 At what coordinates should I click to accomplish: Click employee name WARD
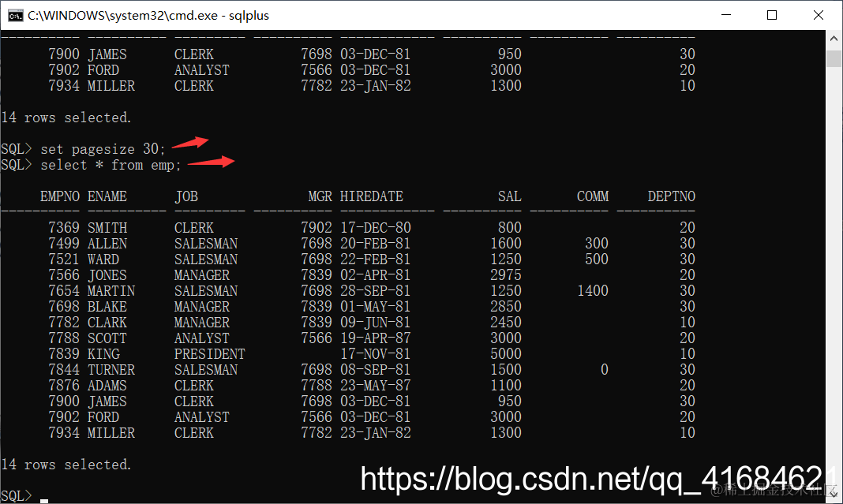point(103,259)
